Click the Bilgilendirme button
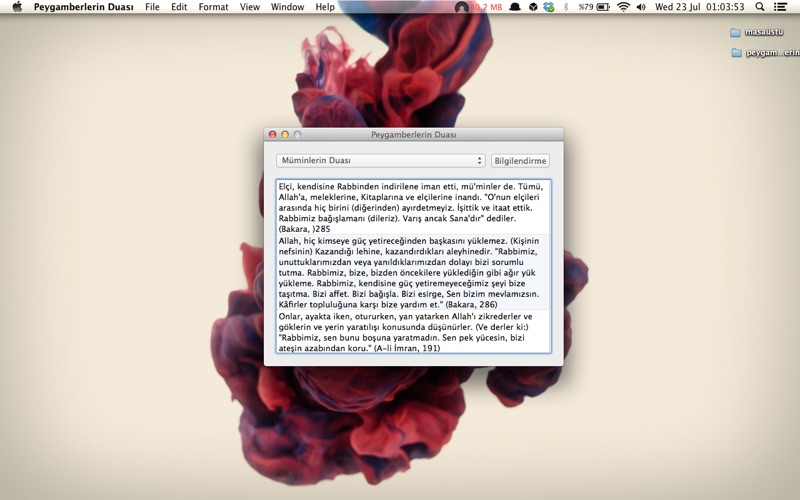The width and height of the screenshot is (800, 500). (x=521, y=160)
